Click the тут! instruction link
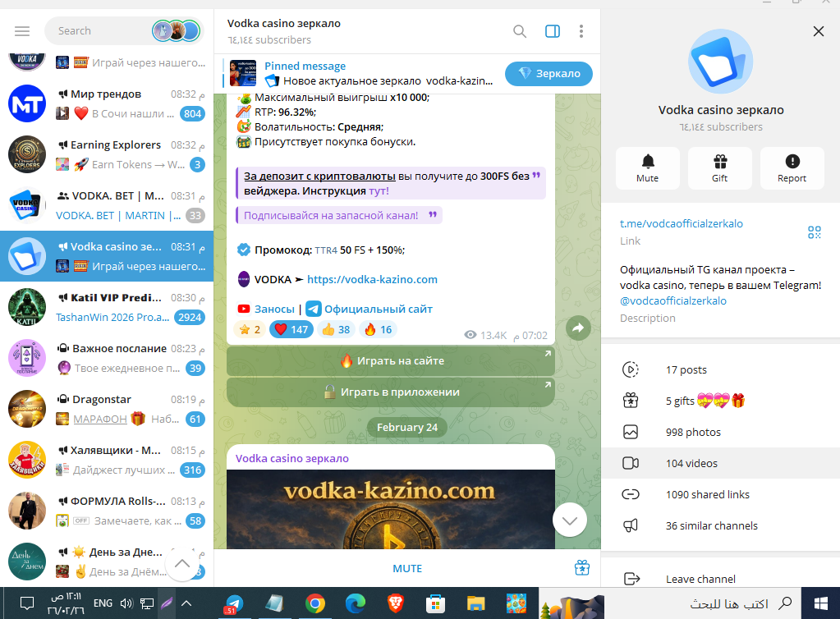Viewport: 840px width, 619px height. 379,191
